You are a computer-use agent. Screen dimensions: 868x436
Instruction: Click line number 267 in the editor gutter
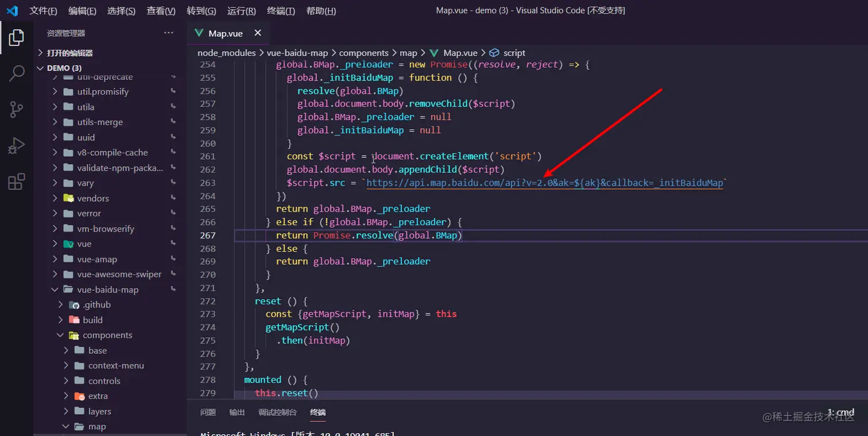click(208, 236)
